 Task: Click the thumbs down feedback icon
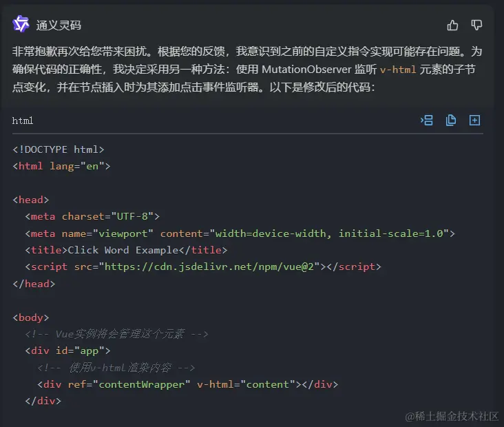pos(476,25)
